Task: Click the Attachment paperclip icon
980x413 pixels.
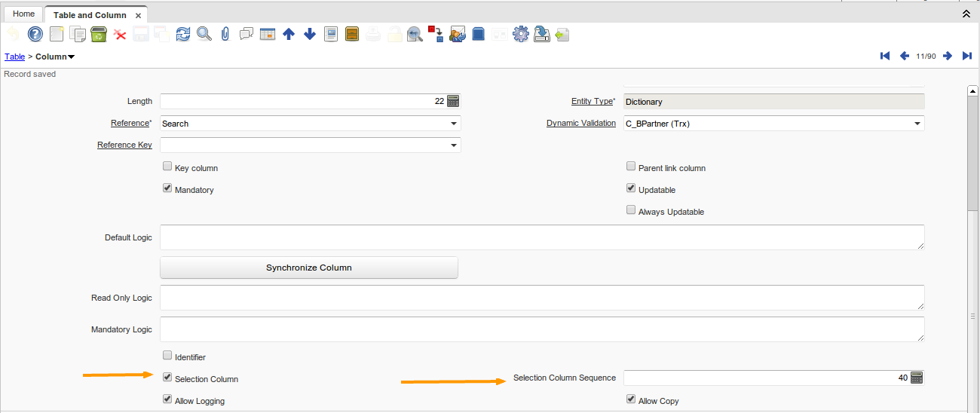Action: (225, 34)
